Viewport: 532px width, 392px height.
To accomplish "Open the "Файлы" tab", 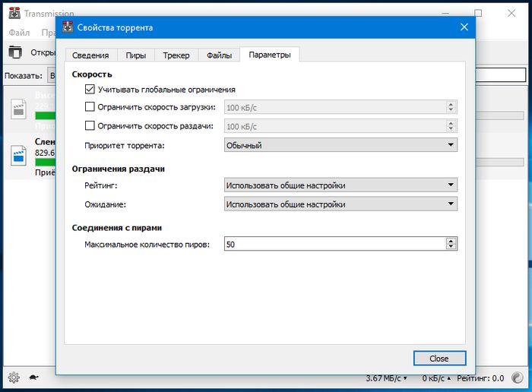I will (219, 55).
